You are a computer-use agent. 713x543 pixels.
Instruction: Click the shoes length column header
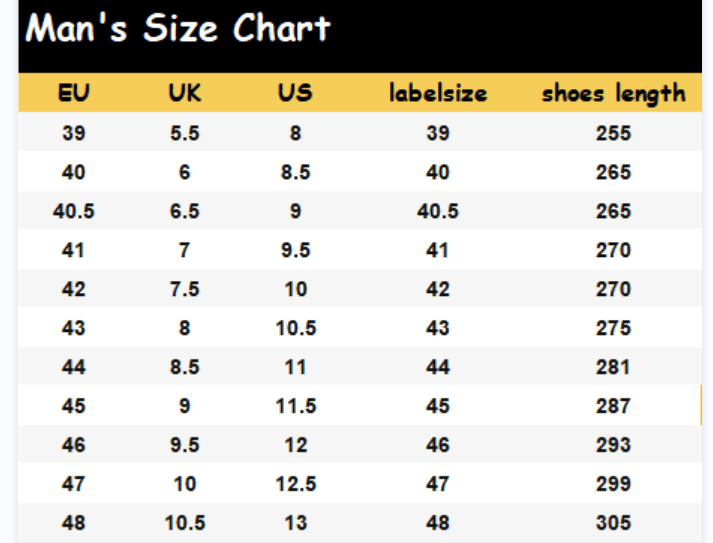[x=613, y=94]
